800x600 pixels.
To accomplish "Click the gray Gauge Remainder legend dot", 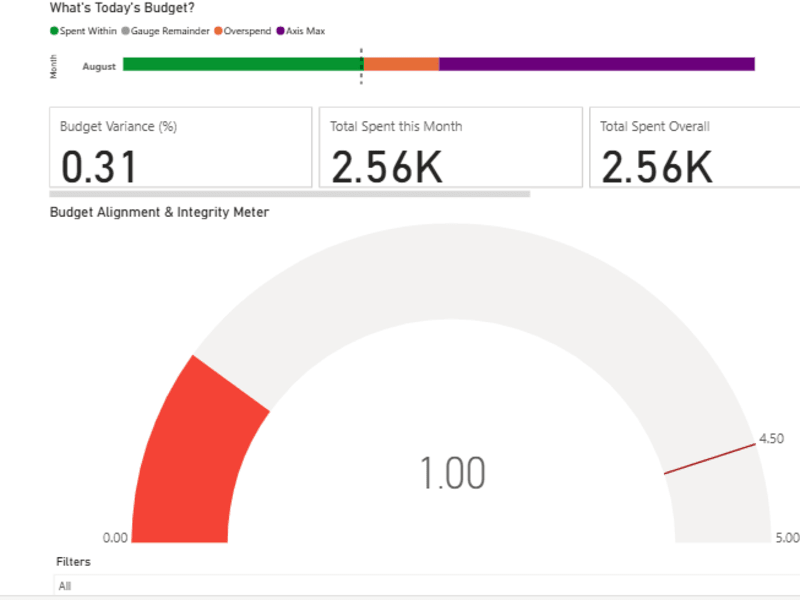I will 126,31.
